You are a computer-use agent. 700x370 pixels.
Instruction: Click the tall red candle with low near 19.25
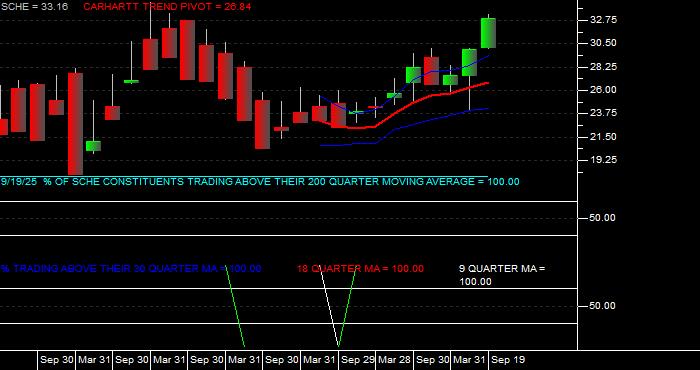click(x=75, y=124)
